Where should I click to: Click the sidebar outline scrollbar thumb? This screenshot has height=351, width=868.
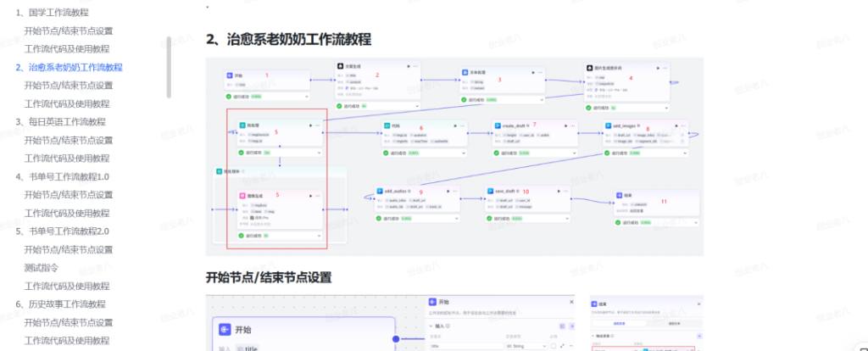pos(169,68)
